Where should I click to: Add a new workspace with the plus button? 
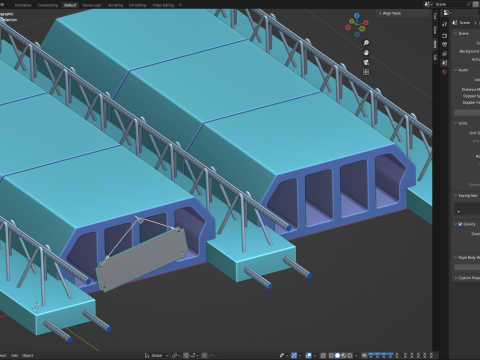180,5
